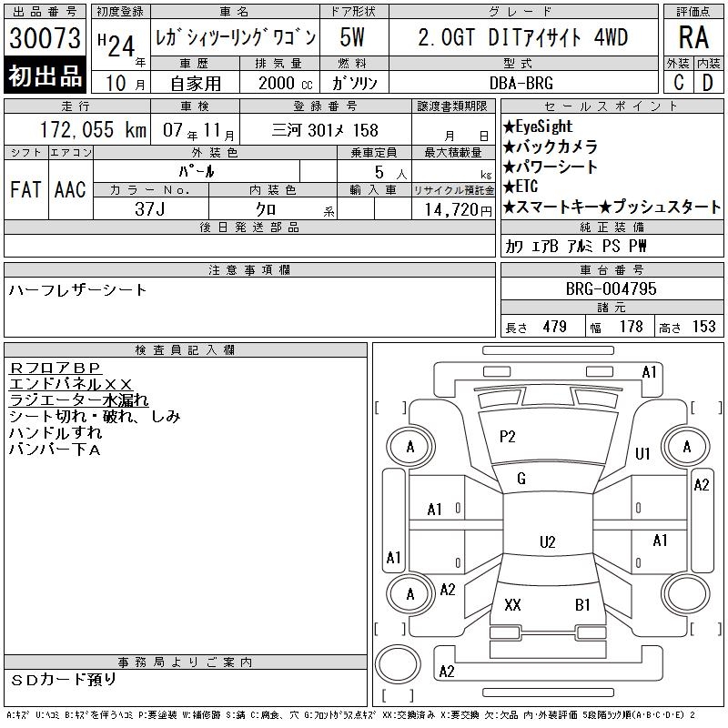Click the 事務局よりご案内 header
The image size is (728, 728).
click(186, 662)
